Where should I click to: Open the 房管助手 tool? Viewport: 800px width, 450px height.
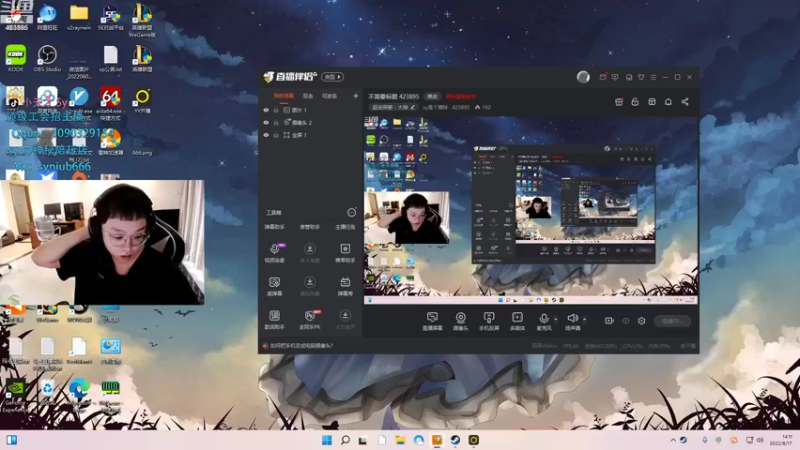pos(310,227)
